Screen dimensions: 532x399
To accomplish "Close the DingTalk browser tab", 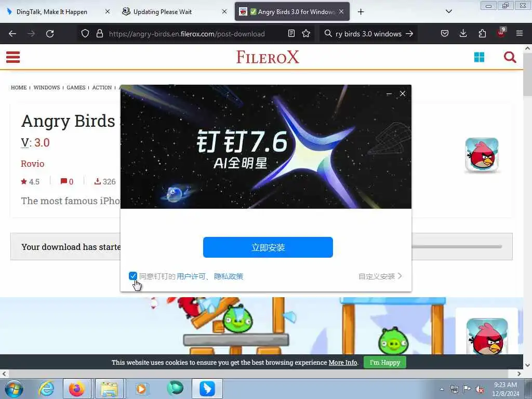I will 107,11.
